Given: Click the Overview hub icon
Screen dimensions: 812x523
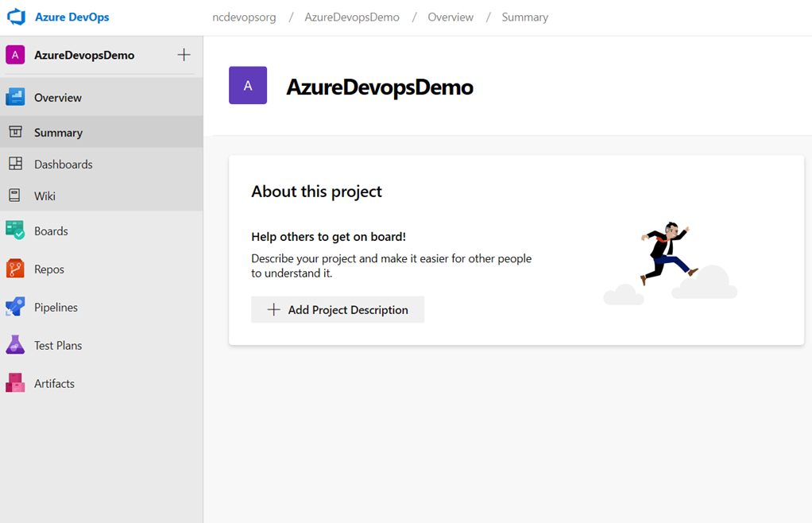Looking at the screenshot, I should coord(15,97).
